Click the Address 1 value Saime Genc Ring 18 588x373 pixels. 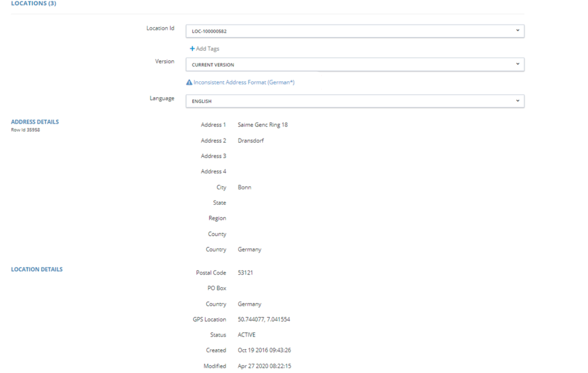(x=262, y=125)
